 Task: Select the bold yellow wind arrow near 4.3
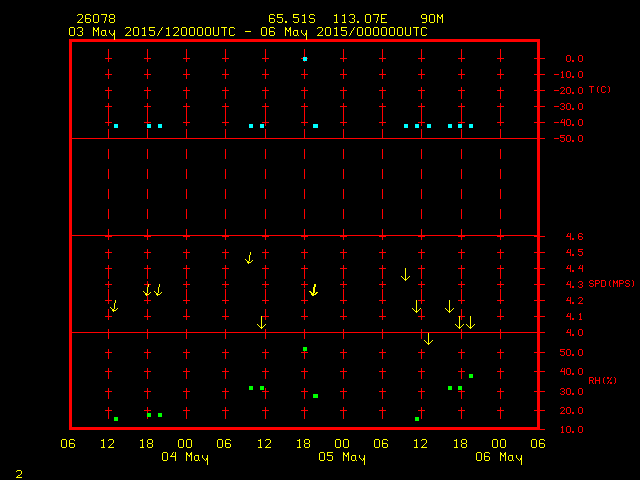[x=313, y=290]
